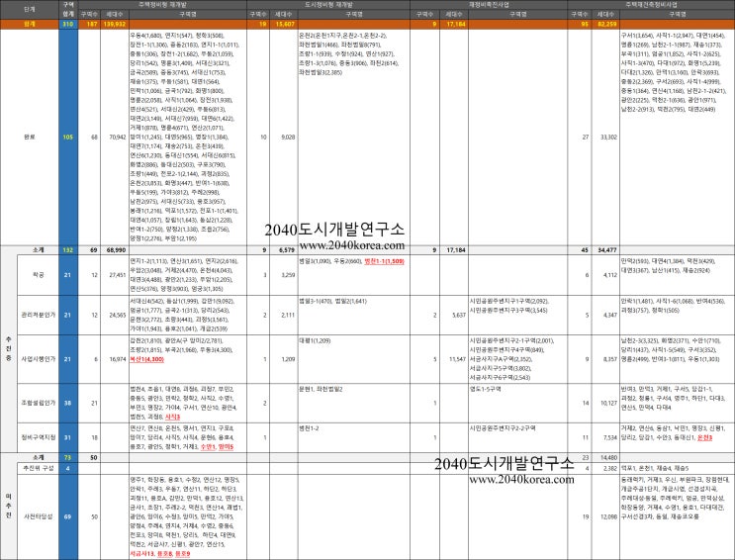
Task: Click the cell showing 33,302
Action: coord(605,137)
